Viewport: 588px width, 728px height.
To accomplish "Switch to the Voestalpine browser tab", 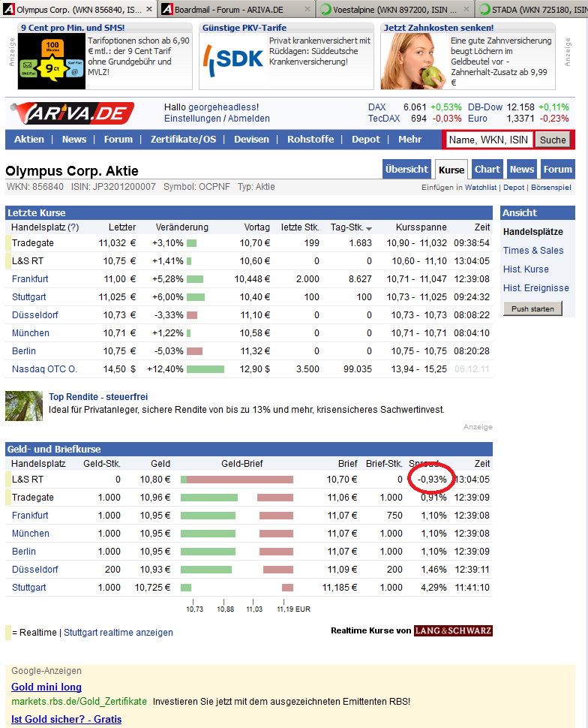I will tap(395, 9).
